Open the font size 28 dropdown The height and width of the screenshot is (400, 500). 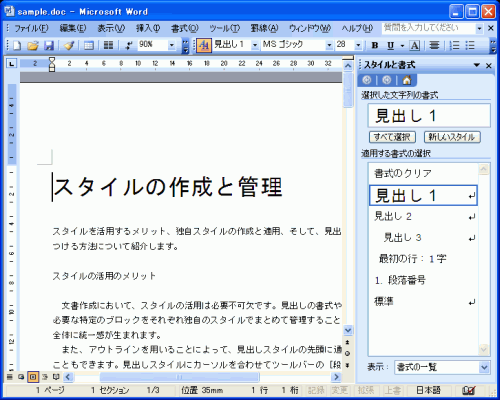click(358, 45)
